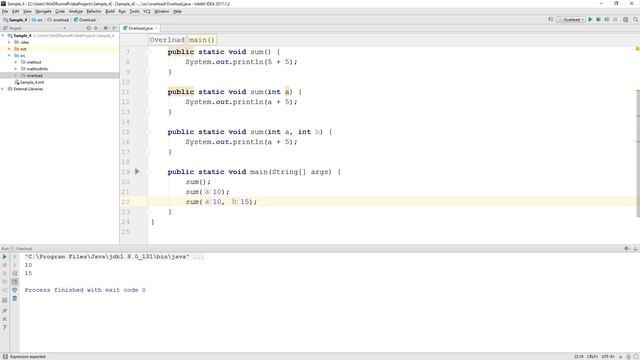
Task: Expand the method package
Action: click(16, 62)
